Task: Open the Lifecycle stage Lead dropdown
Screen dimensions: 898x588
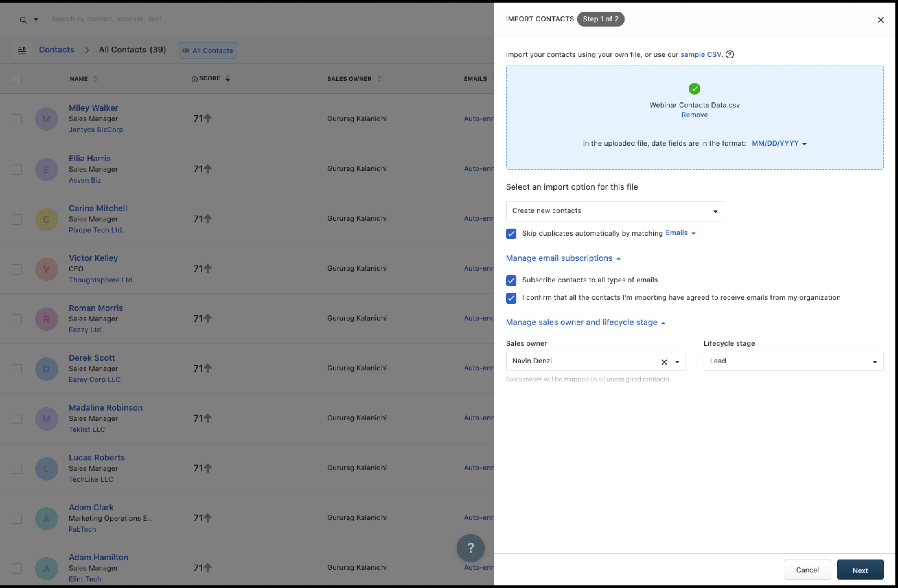Action: point(793,361)
